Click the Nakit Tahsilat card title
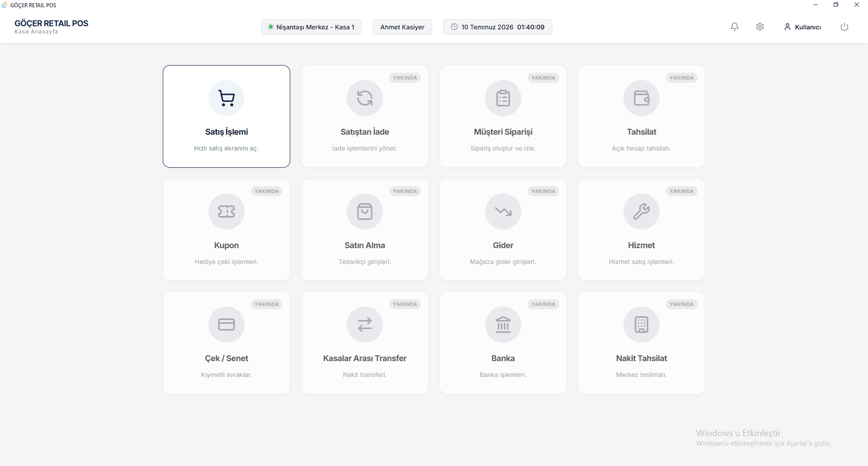Viewport: 868px width, 466px height. click(642, 358)
